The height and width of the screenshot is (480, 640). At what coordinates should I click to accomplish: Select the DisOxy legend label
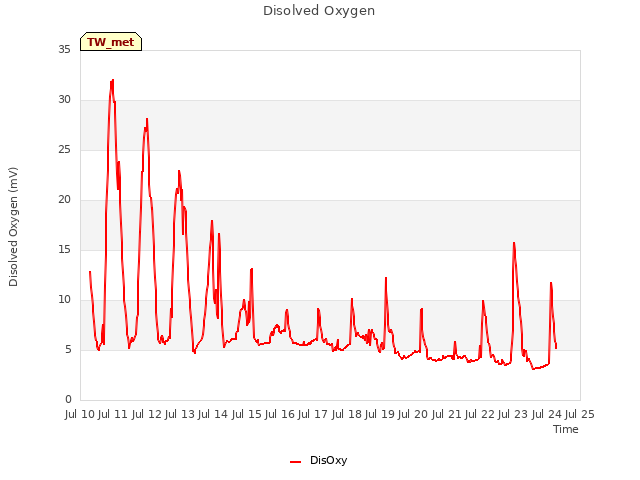328,460
